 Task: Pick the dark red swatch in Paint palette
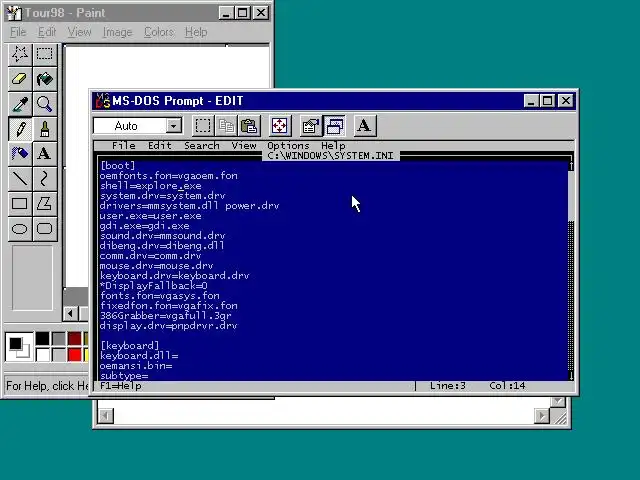coord(74,339)
